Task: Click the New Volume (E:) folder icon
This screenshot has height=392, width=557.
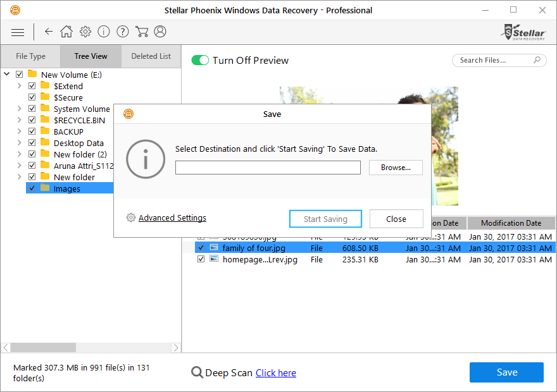Action: [x=32, y=74]
